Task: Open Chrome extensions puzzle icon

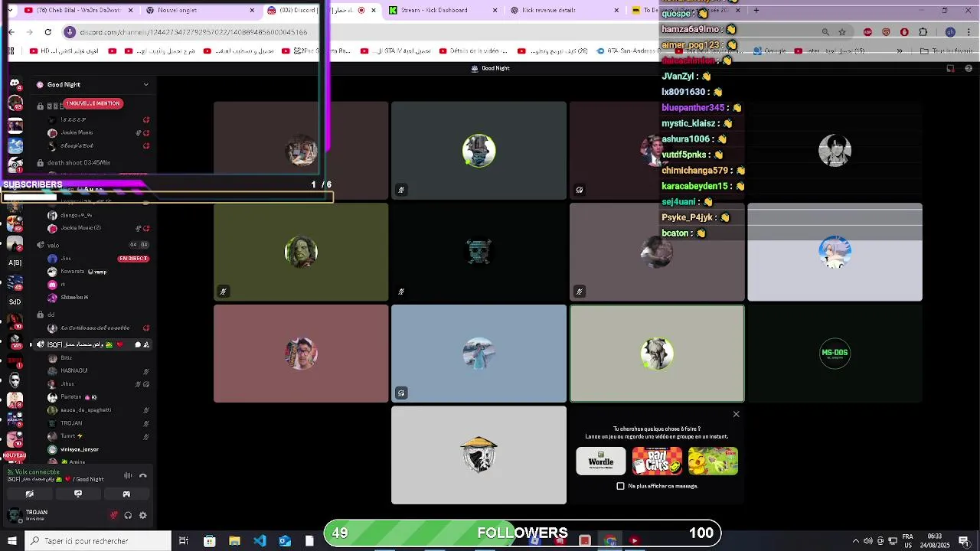Action: point(923,32)
